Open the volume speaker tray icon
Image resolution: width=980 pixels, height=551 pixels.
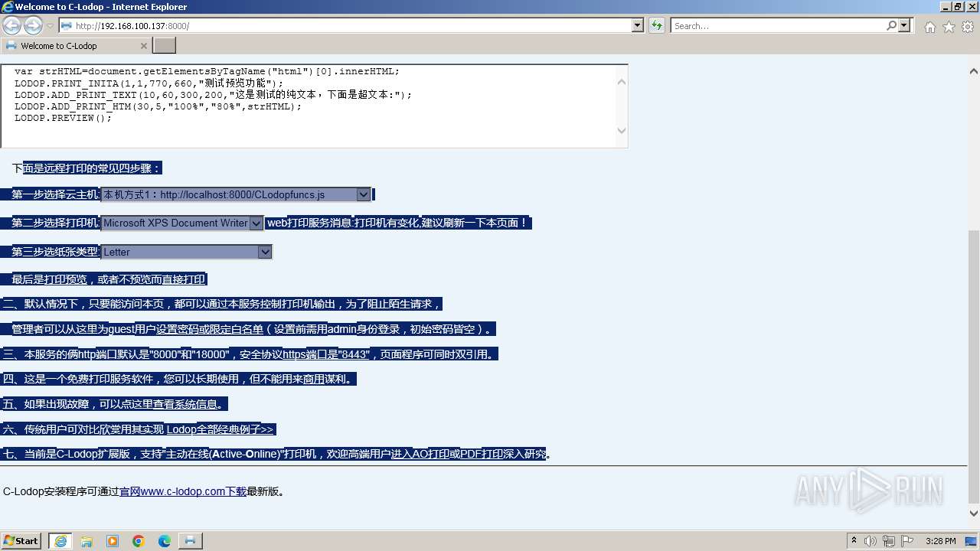pos(871,541)
